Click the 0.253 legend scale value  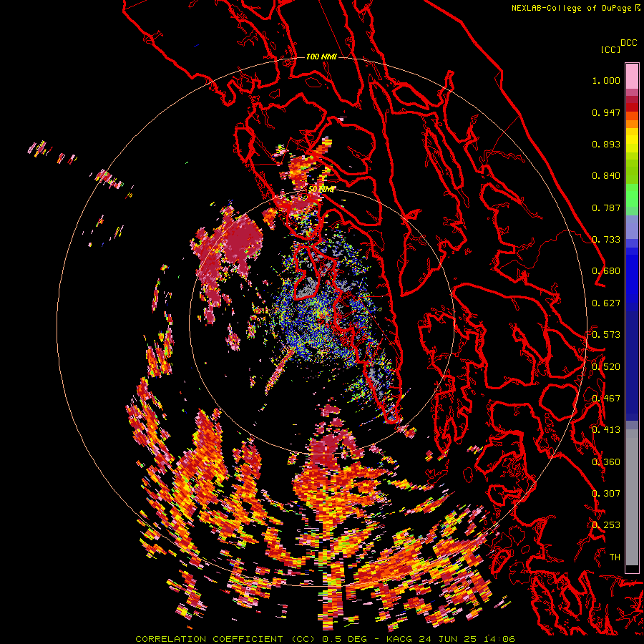607,525
